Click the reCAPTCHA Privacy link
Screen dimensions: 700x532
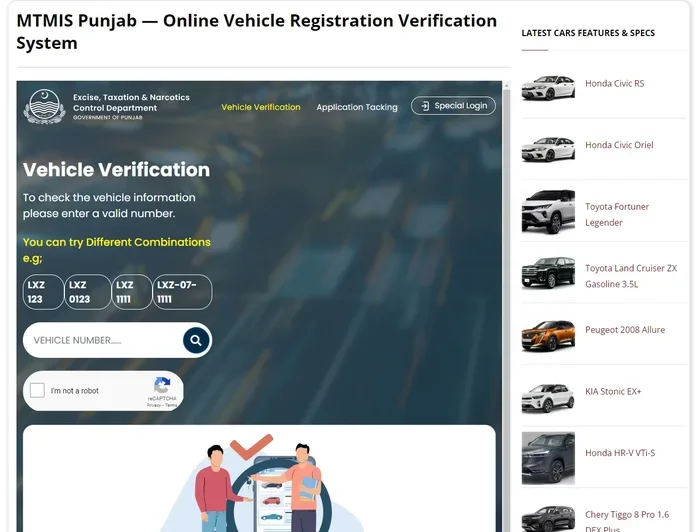[154, 405]
